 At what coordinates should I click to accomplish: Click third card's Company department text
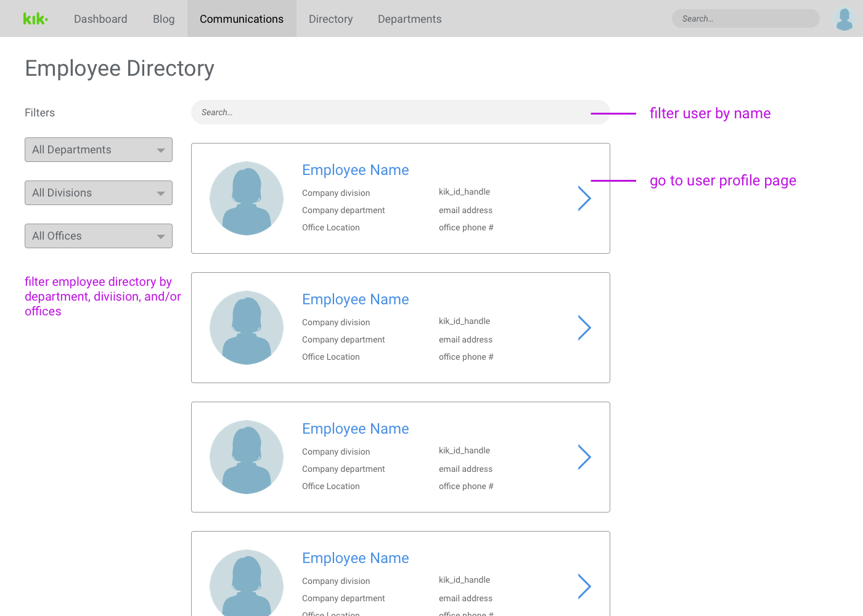[343, 469]
